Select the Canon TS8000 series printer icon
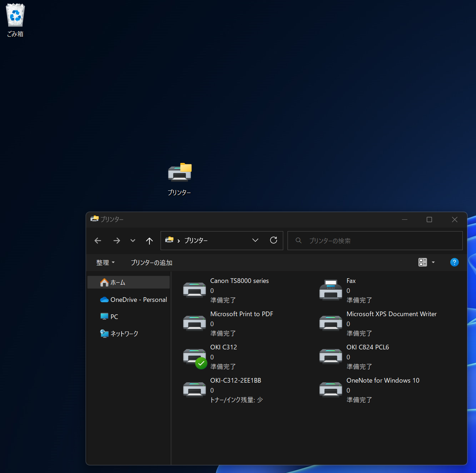This screenshot has height=473, width=476. point(194,290)
